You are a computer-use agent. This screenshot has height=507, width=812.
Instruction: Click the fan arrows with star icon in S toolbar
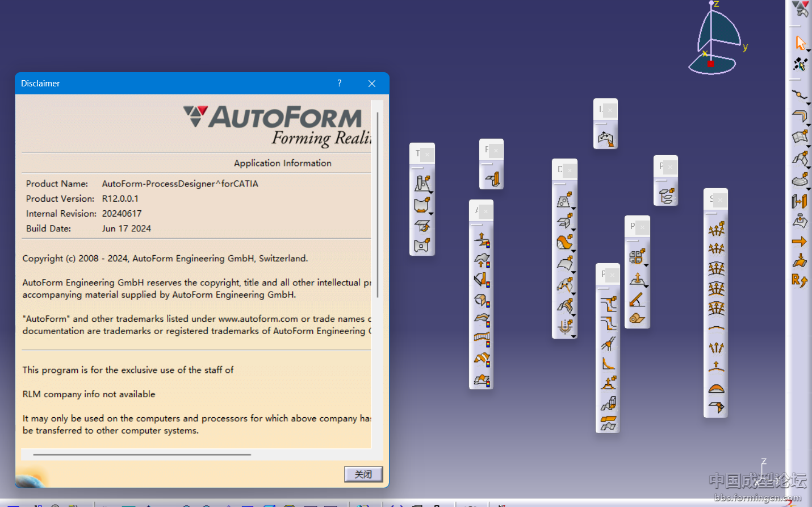717,229
